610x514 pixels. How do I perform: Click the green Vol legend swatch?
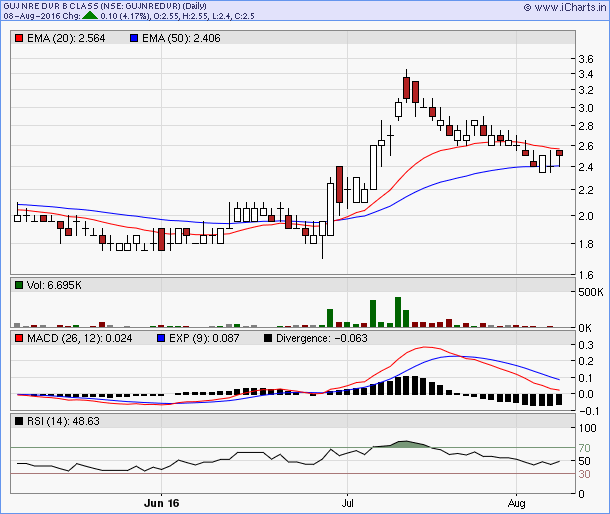pos(19,285)
